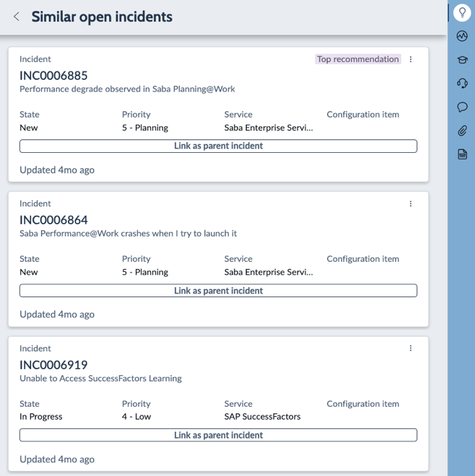Click 'New' state in INC0006864 card

click(x=29, y=272)
